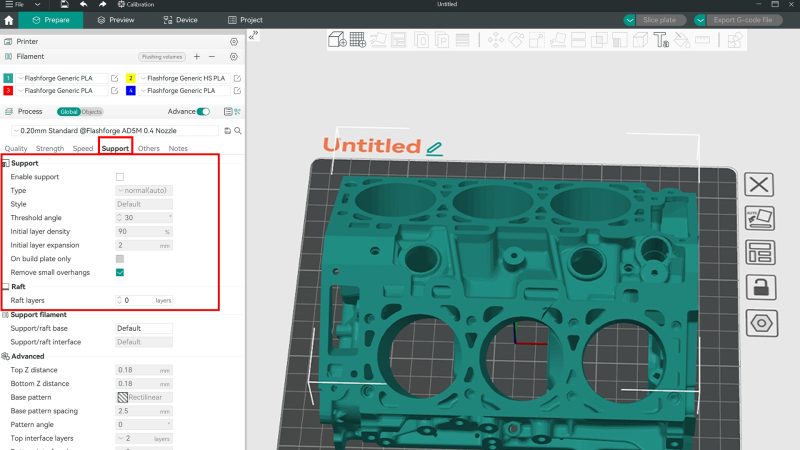Image resolution: width=800 pixels, height=450 pixels.
Task: Open the Preview tab
Action: (116, 20)
